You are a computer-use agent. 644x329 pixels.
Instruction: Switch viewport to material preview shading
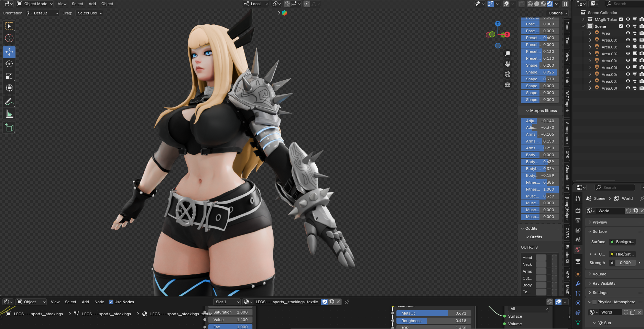click(x=543, y=4)
